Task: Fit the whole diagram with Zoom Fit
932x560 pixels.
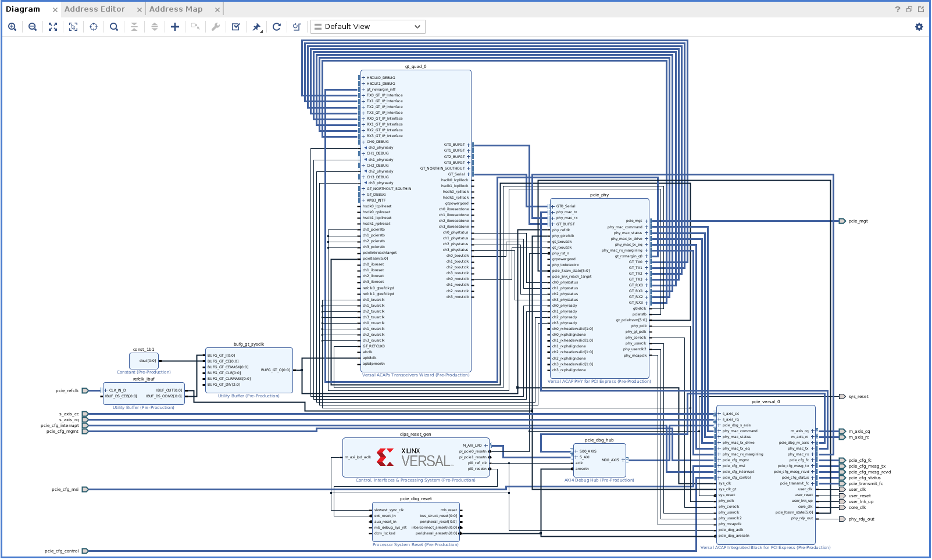Action: click(53, 27)
